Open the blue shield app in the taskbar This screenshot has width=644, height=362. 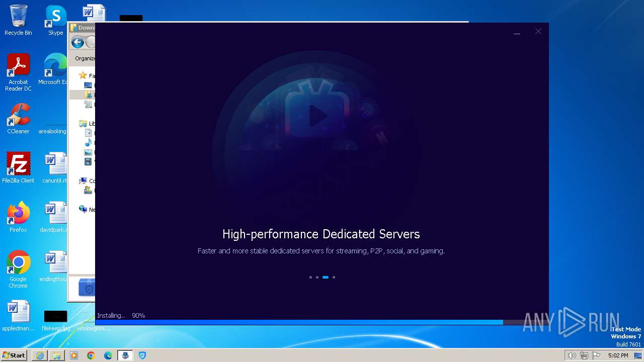142,355
